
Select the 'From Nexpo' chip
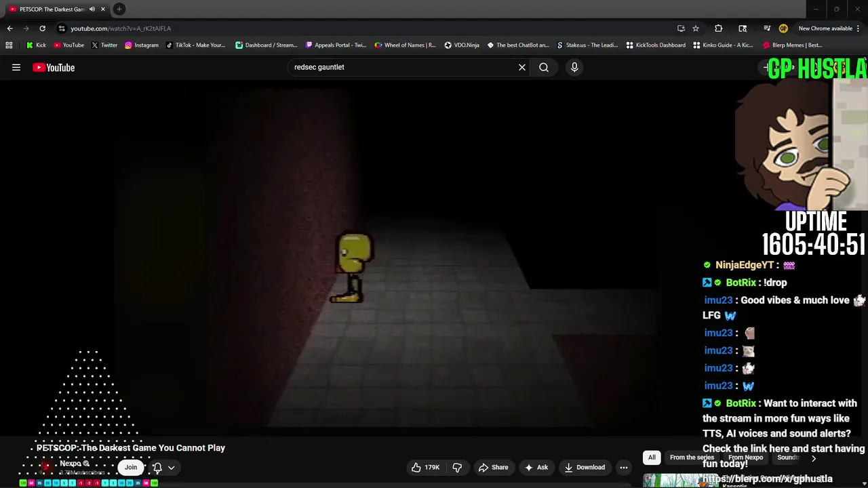pyautogui.click(x=745, y=457)
